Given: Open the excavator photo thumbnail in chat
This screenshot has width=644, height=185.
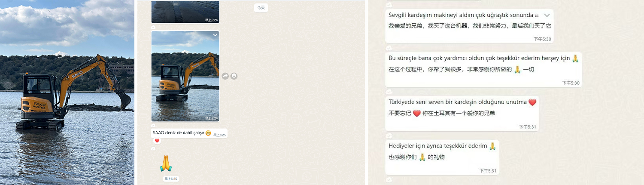Looking at the screenshot, I should point(185,76).
